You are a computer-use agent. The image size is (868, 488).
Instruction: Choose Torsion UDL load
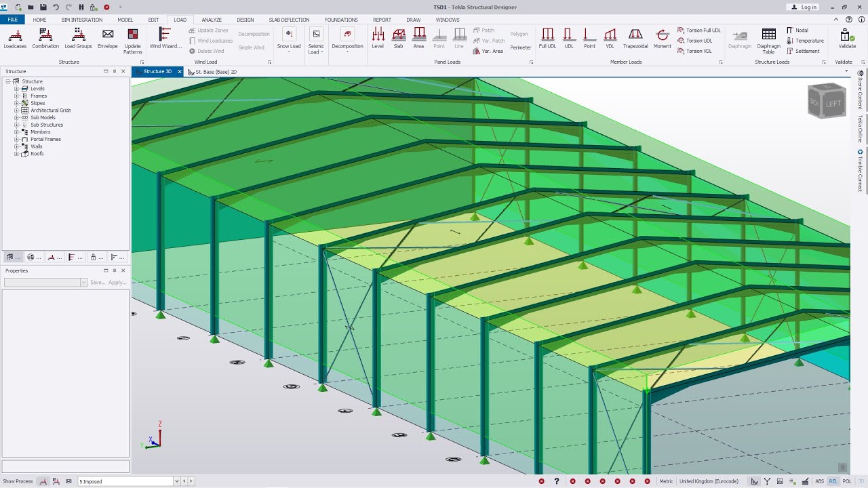pyautogui.click(x=694, y=41)
